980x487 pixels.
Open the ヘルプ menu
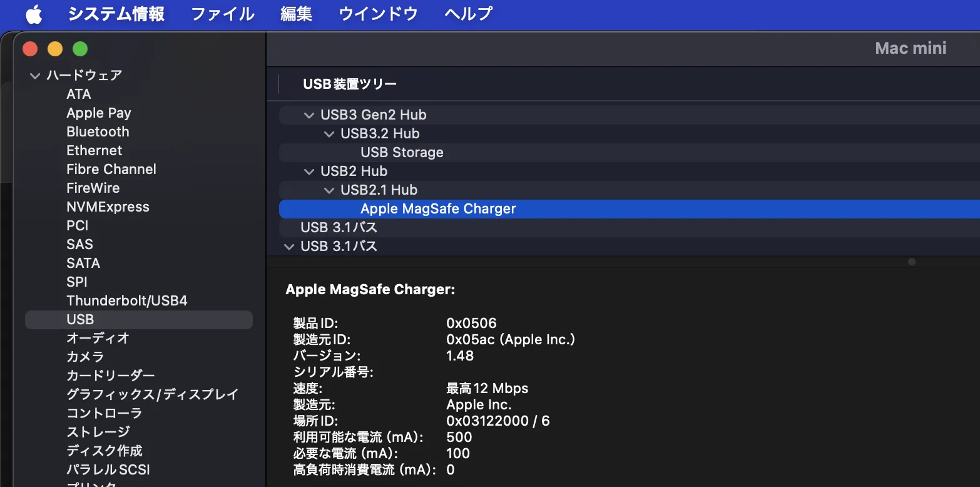click(469, 14)
